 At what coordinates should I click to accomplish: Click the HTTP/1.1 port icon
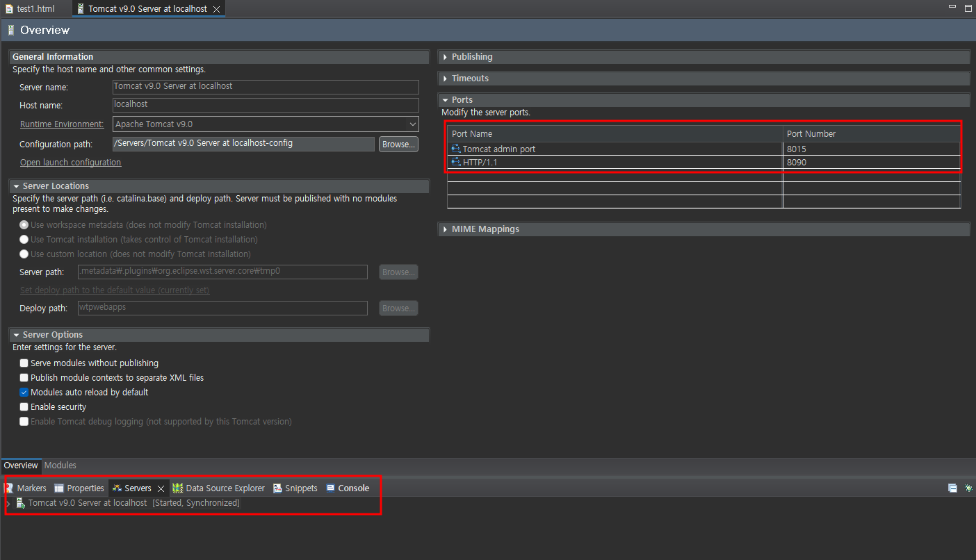[x=456, y=163]
